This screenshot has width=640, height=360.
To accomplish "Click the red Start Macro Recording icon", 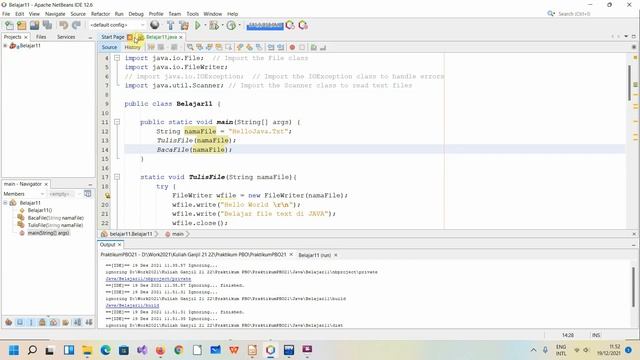I will 292,47.
